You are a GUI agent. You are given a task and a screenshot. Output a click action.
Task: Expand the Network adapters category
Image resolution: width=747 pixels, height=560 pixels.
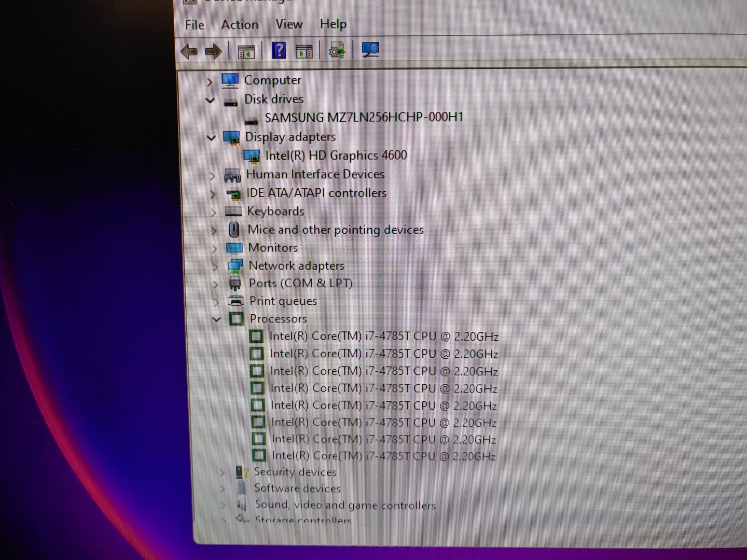click(215, 267)
